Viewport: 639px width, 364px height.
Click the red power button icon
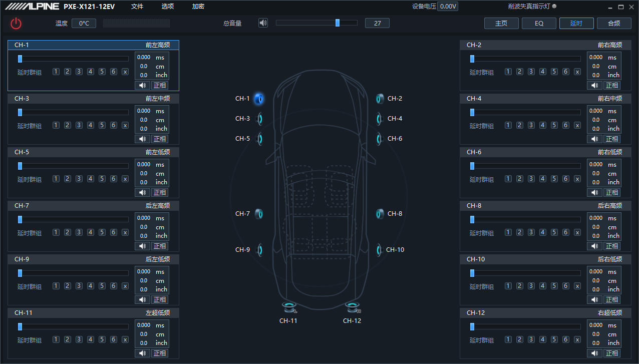pyautogui.click(x=16, y=23)
